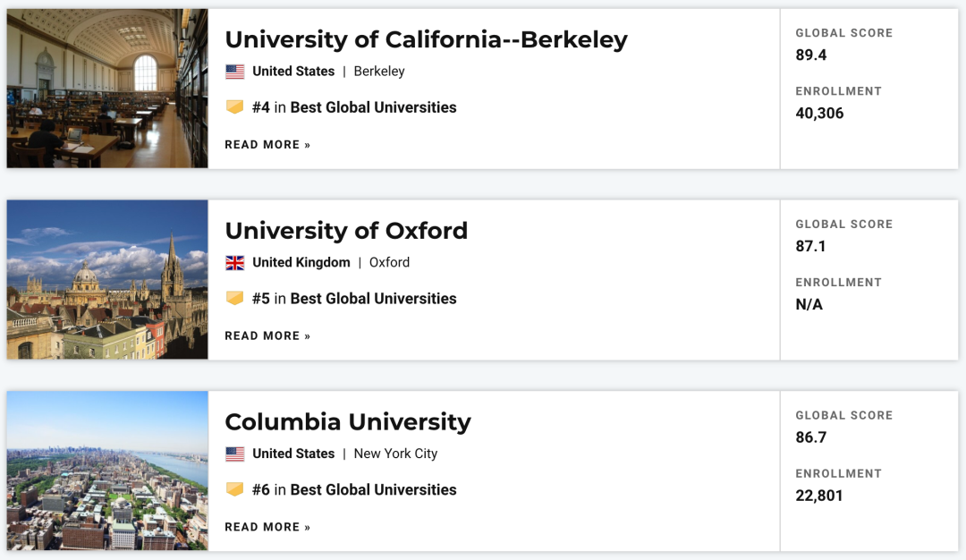This screenshot has width=966, height=560.
Task: Select the Oxford #5 Best Global Universities link
Action: coord(354,299)
